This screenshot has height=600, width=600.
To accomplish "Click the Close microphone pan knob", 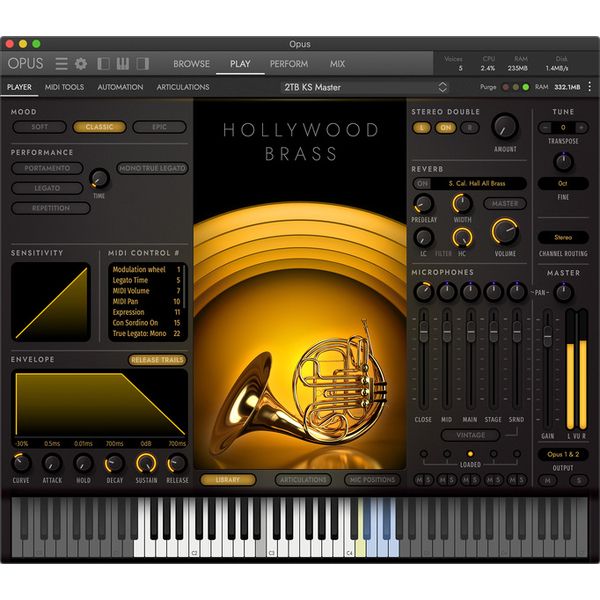I will pos(423,292).
